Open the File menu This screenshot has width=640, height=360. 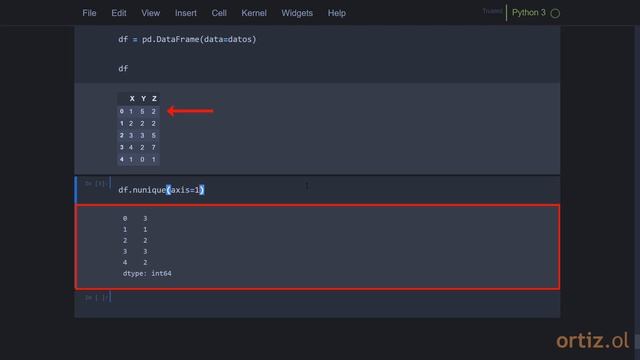coord(89,13)
